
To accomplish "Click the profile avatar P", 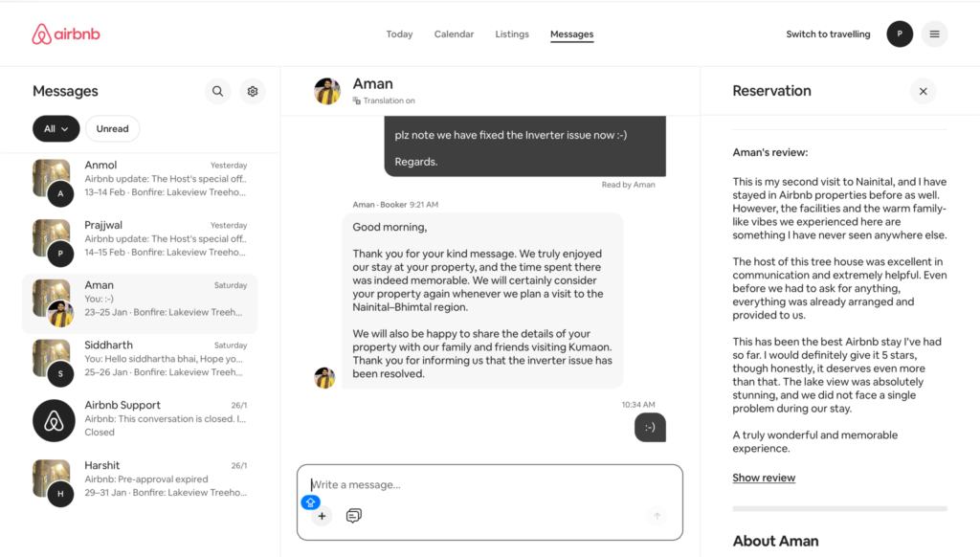I will point(900,34).
